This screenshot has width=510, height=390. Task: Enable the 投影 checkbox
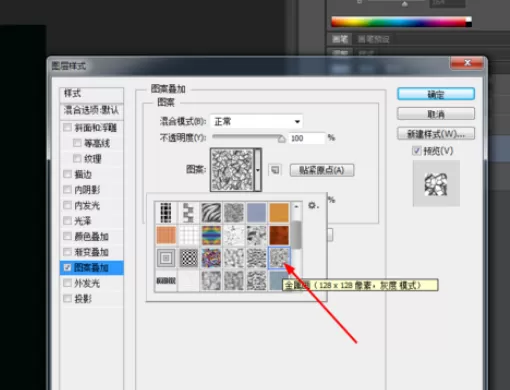pyautogui.click(x=67, y=299)
